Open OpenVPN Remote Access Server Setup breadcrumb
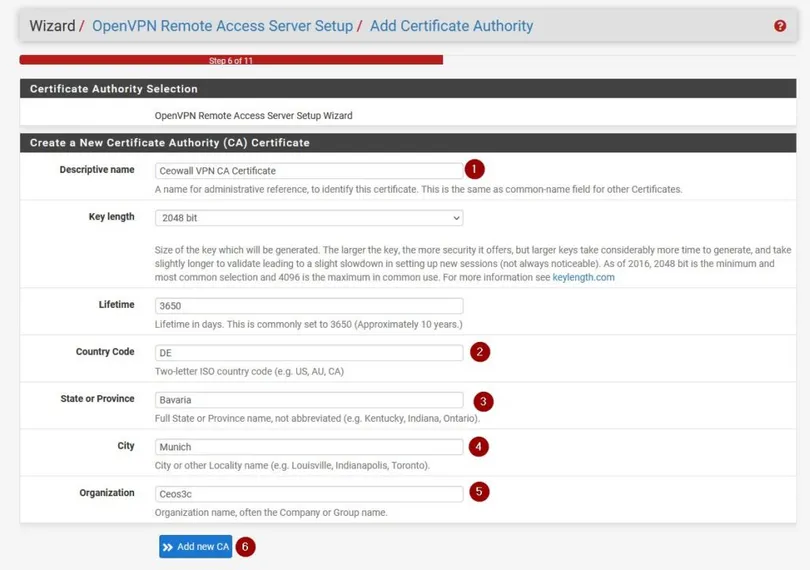 (x=222, y=26)
